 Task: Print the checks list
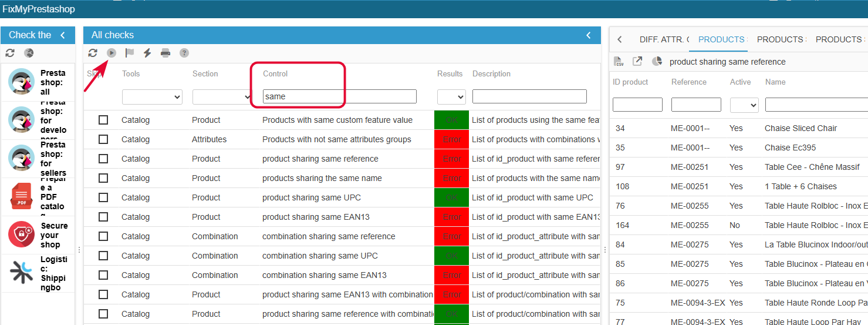pyautogui.click(x=166, y=53)
